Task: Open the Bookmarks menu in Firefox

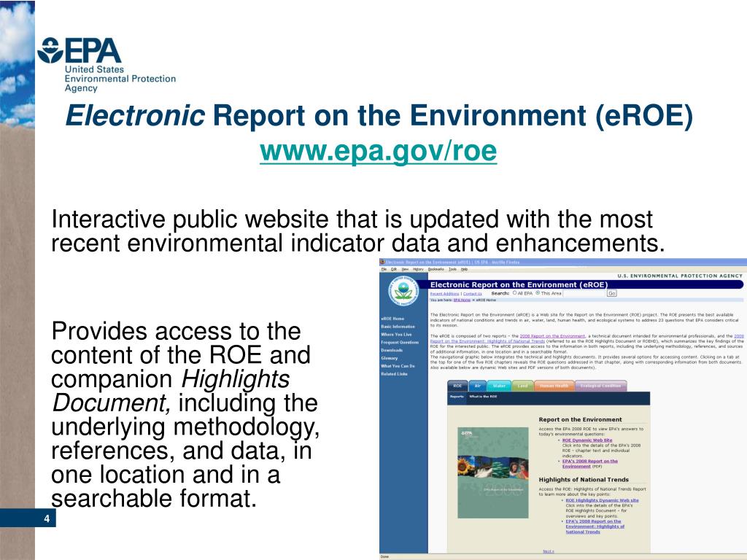Action: point(436,269)
